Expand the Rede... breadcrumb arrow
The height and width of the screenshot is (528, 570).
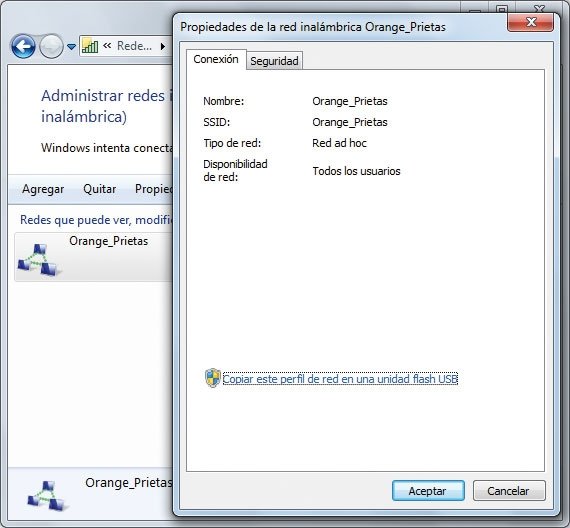coord(163,46)
